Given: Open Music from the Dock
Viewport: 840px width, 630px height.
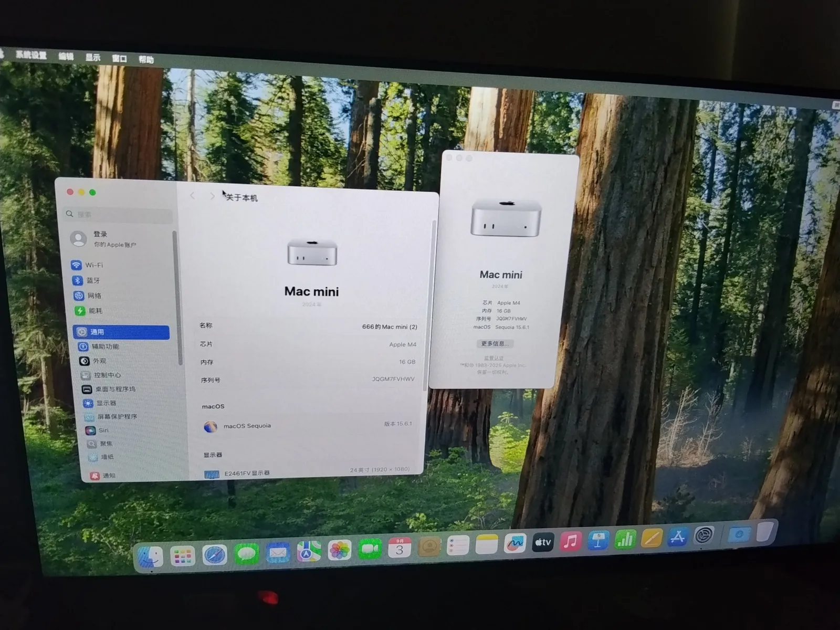Looking at the screenshot, I should tap(570, 541).
